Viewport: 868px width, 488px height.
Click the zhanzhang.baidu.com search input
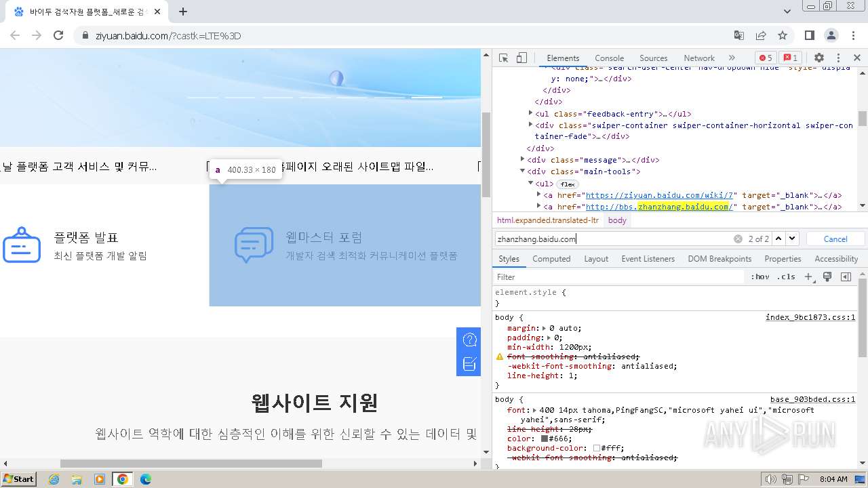pos(613,239)
